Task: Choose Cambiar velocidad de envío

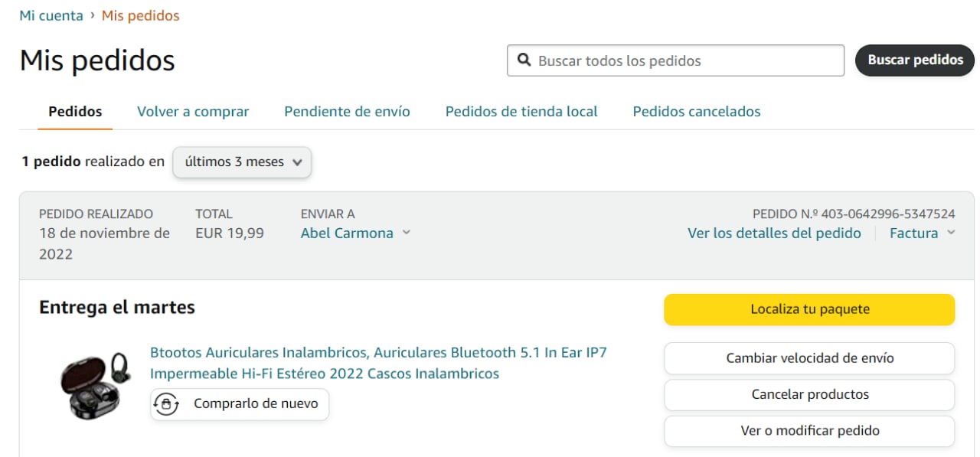Action: click(809, 358)
